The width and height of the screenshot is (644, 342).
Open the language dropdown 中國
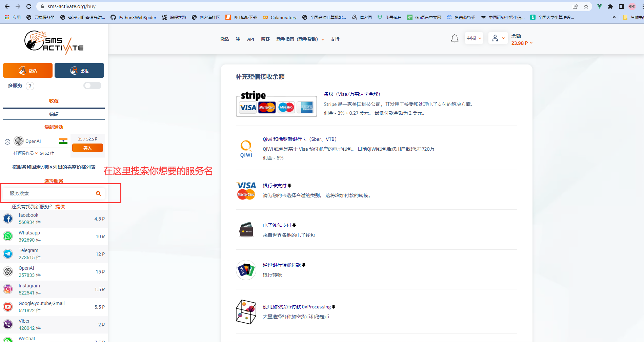coord(474,38)
